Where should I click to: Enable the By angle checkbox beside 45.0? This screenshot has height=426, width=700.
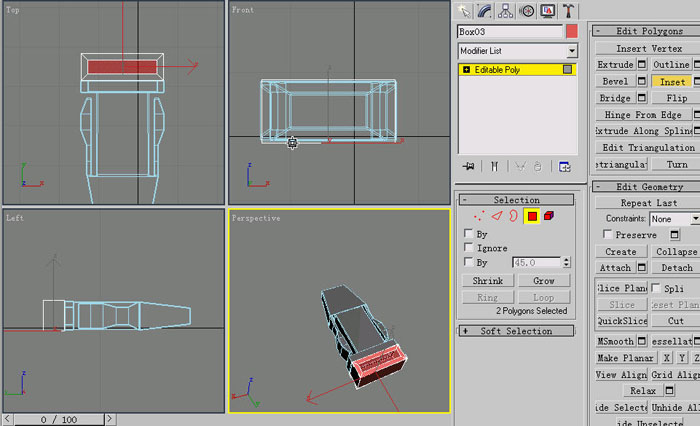click(x=468, y=261)
